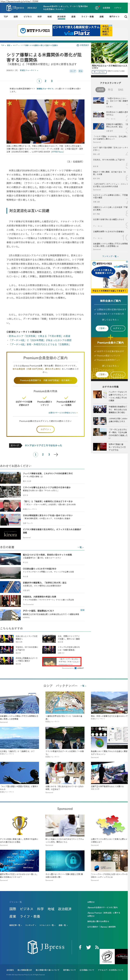Switch the access ranking to SNS
This screenshot has height=980, width=130.
[121, 90]
